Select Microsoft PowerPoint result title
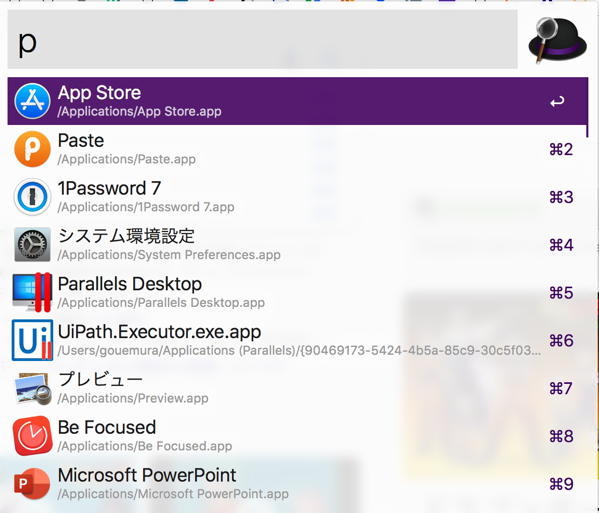Viewport: 599px width, 513px height. click(x=147, y=475)
